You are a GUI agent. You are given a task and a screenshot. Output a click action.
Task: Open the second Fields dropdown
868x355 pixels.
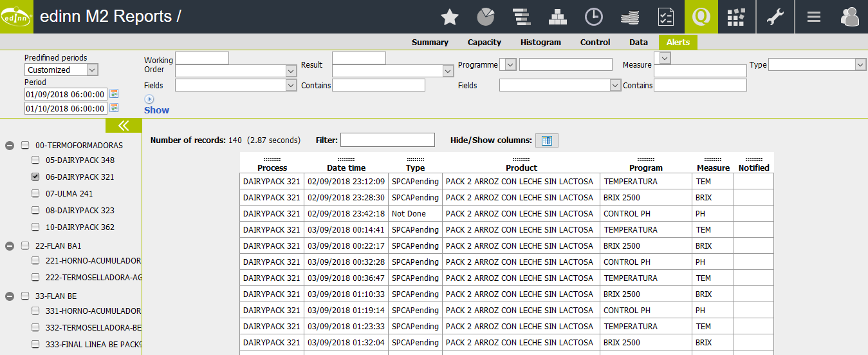(560, 85)
